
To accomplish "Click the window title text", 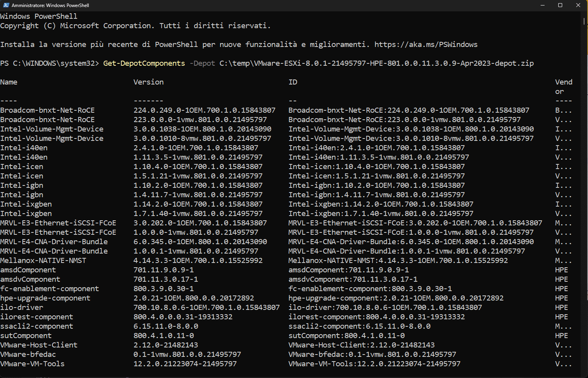I will [x=50, y=5].
